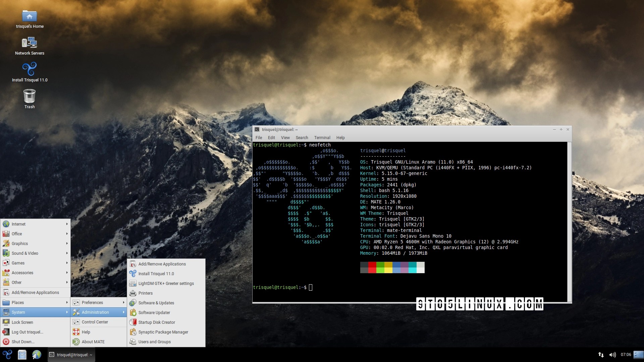Click Shut Down in main menu
Viewport: 644px width, 362px height.
[23, 342]
